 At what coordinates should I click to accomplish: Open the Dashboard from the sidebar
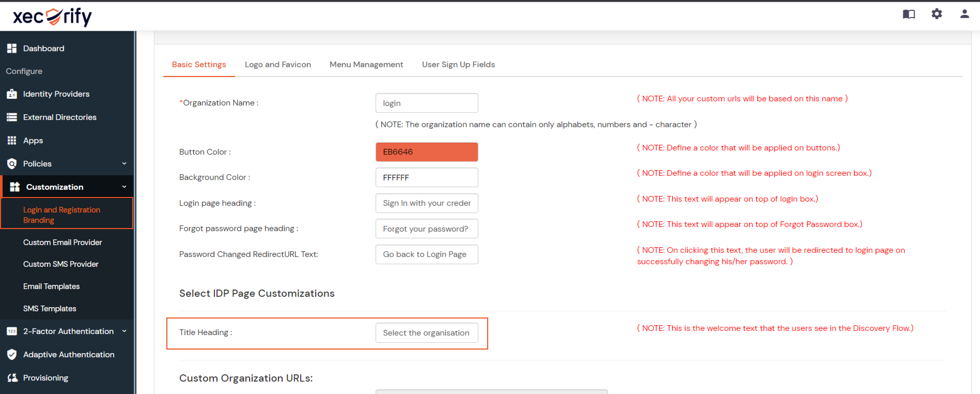[x=43, y=48]
